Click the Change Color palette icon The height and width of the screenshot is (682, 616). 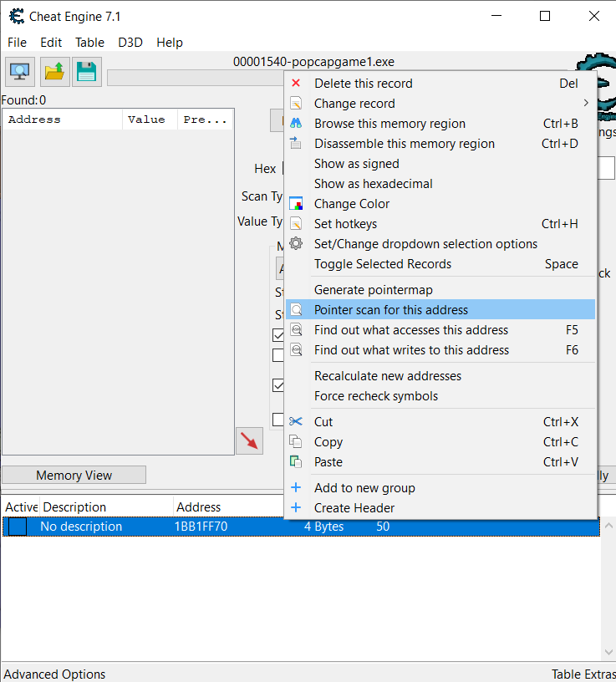pyautogui.click(x=296, y=203)
